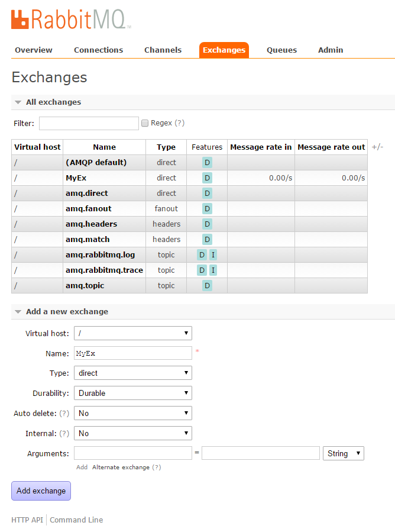The height and width of the screenshot is (532, 395).
Task: Focus the Filter text field
Action: pos(89,123)
